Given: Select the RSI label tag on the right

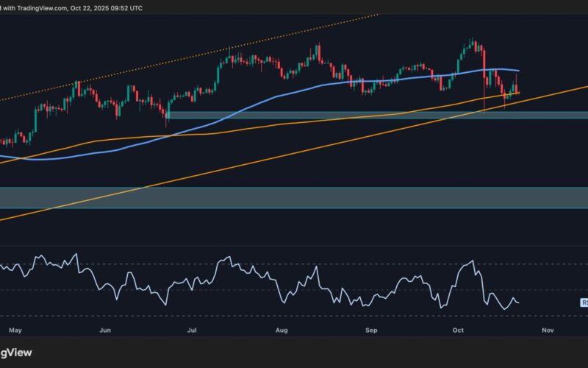Looking at the screenshot, I should tap(584, 302).
